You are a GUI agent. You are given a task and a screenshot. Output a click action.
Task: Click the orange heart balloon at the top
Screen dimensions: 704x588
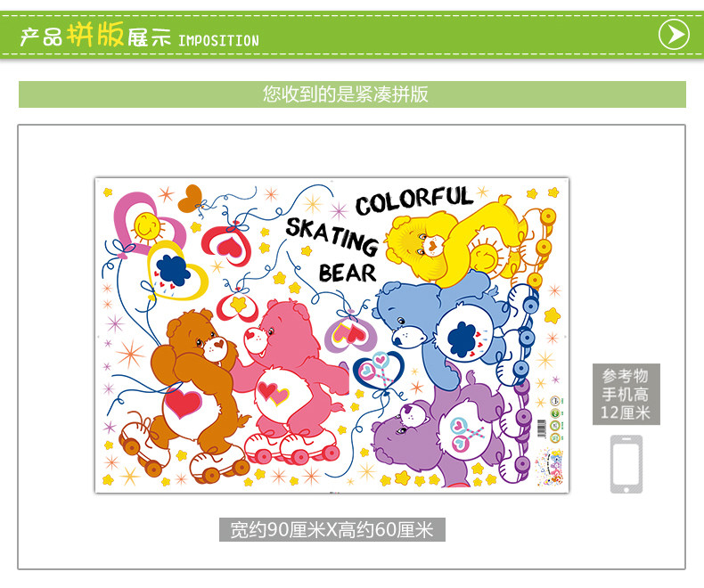(x=190, y=199)
